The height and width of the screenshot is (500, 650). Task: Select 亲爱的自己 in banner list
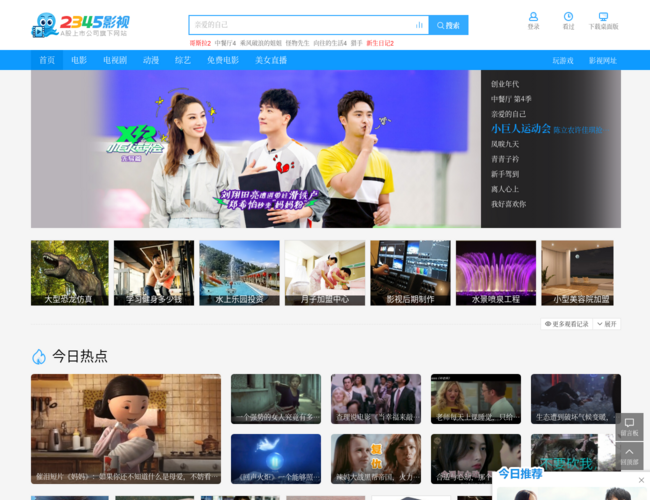click(508, 114)
